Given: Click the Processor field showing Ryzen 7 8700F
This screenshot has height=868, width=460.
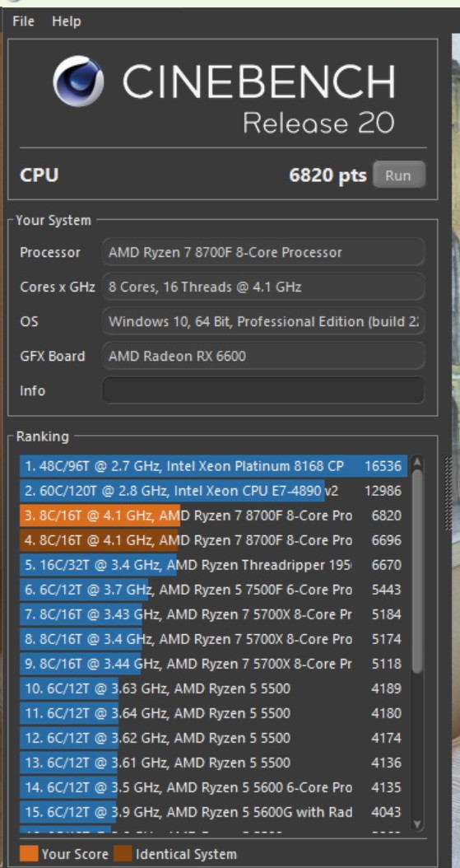Looking at the screenshot, I should [263, 253].
